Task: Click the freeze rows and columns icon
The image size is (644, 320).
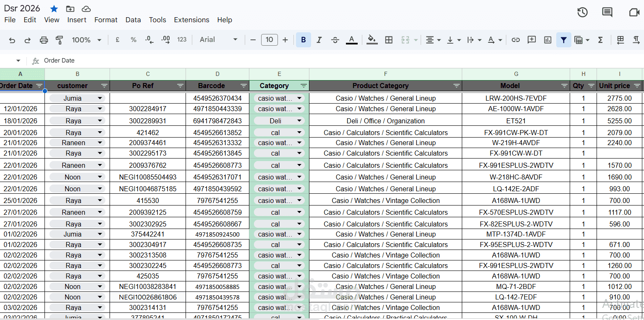Action: (x=620, y=40)
